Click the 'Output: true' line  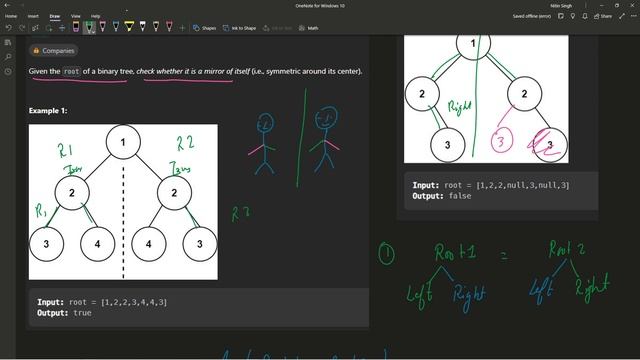point(64,313)
